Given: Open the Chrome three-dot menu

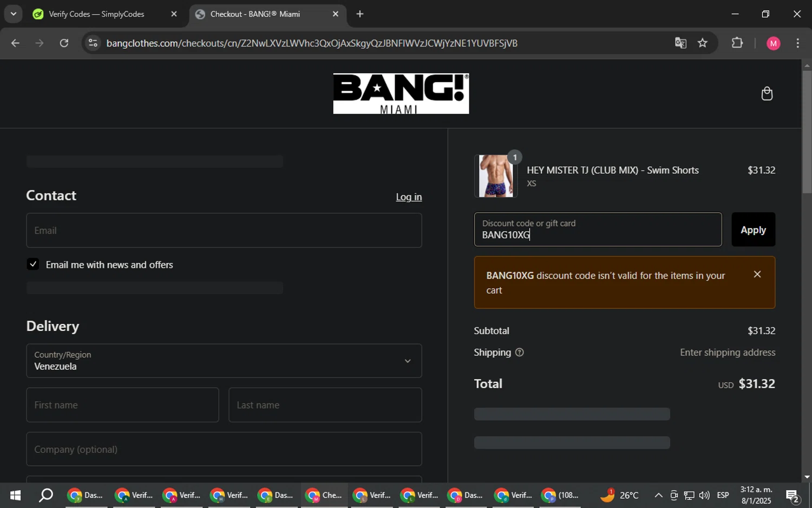Looking at the screenshot, I should [798, 43].
